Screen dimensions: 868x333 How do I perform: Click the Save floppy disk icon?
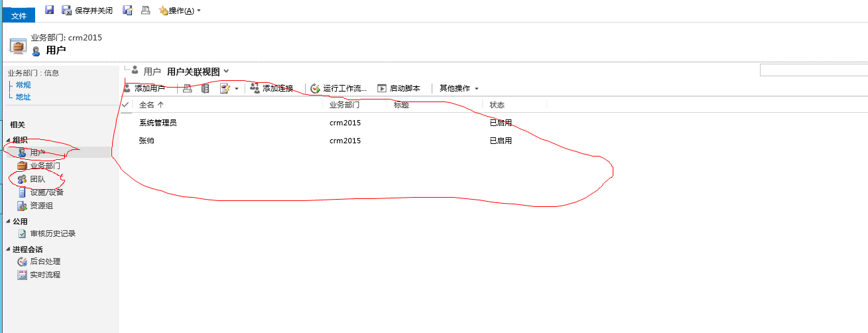(49, 10)
